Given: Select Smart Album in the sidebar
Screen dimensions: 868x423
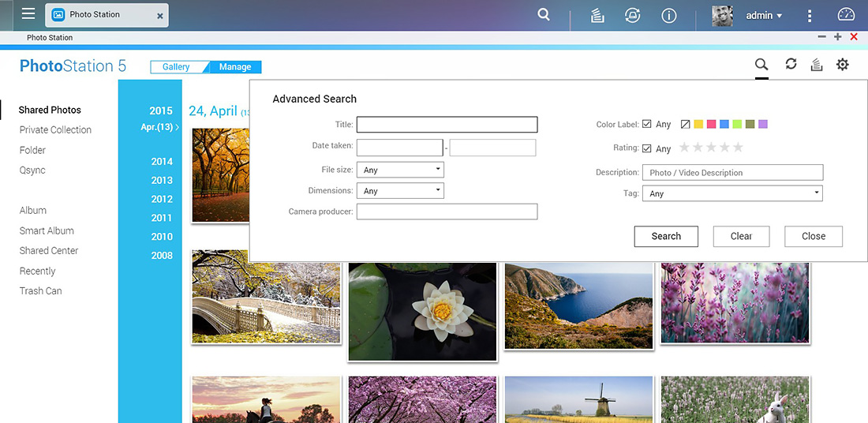Looking at the screenshot, I should pos(47,230).
